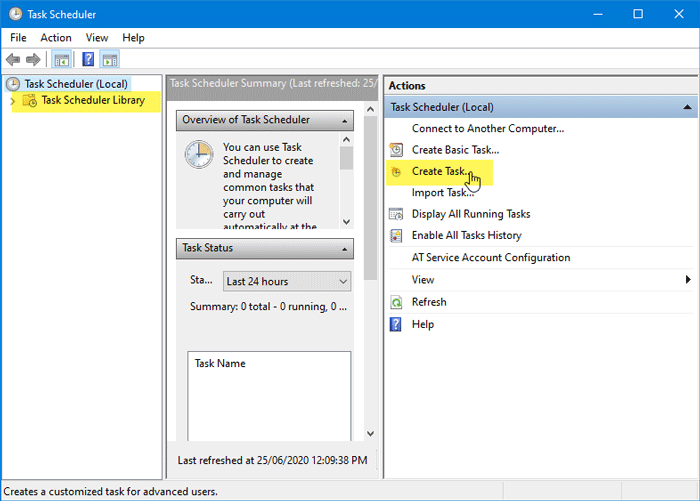700x501 pixels.
Task: Click the Display All Running Tasks icon
Action: pos(396,214)
